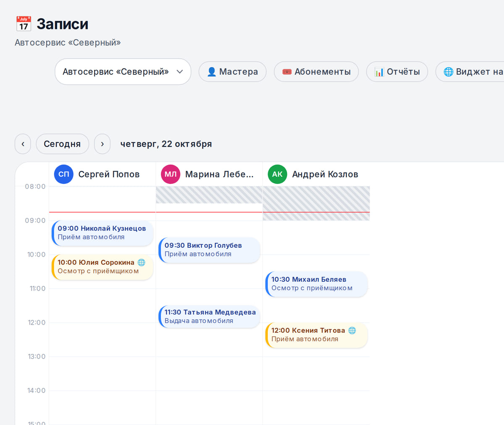
Task: Click the globe icon on the Виджет button
Action: [x=449, y=72]
